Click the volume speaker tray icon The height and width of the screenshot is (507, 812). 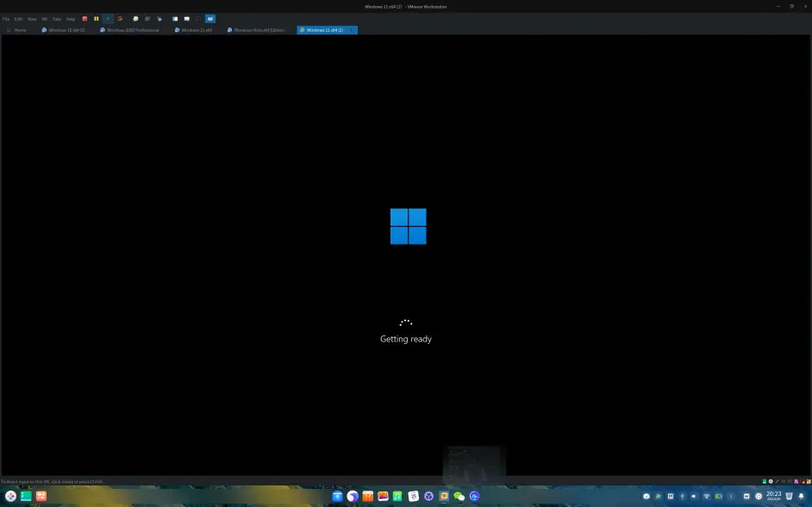(694, 496)
